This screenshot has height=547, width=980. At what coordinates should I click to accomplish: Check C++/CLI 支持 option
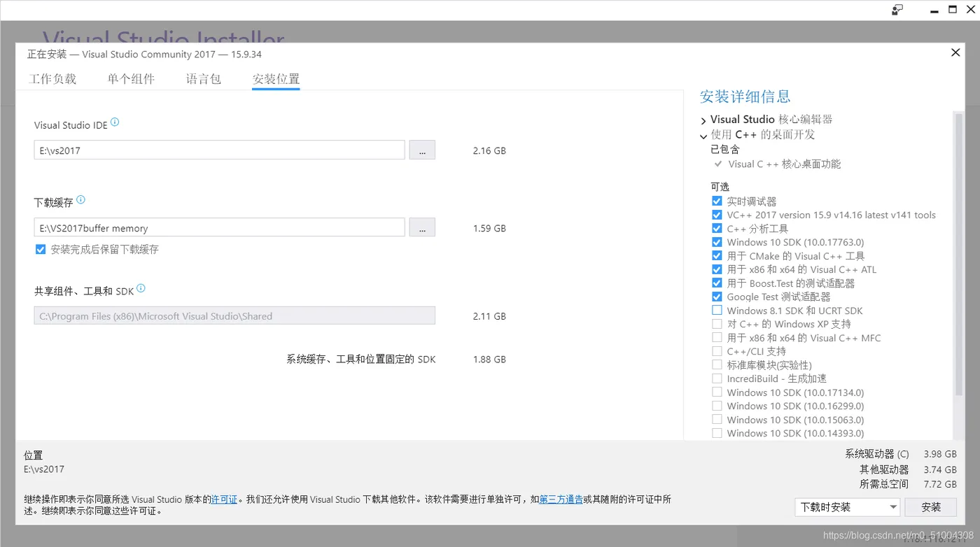coord(717,351)
